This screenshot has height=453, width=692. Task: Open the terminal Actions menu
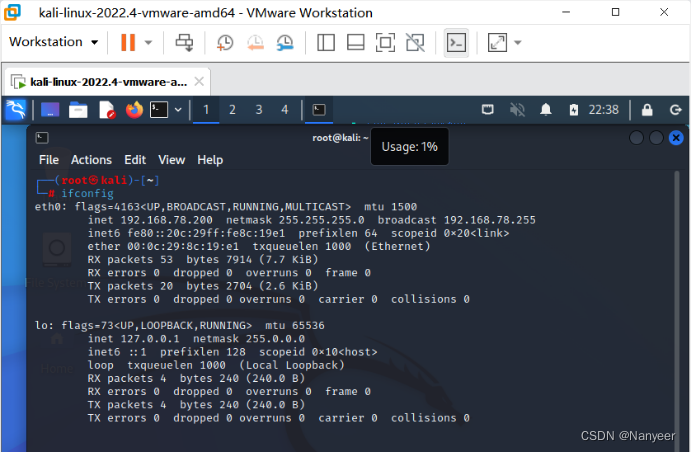91,160
